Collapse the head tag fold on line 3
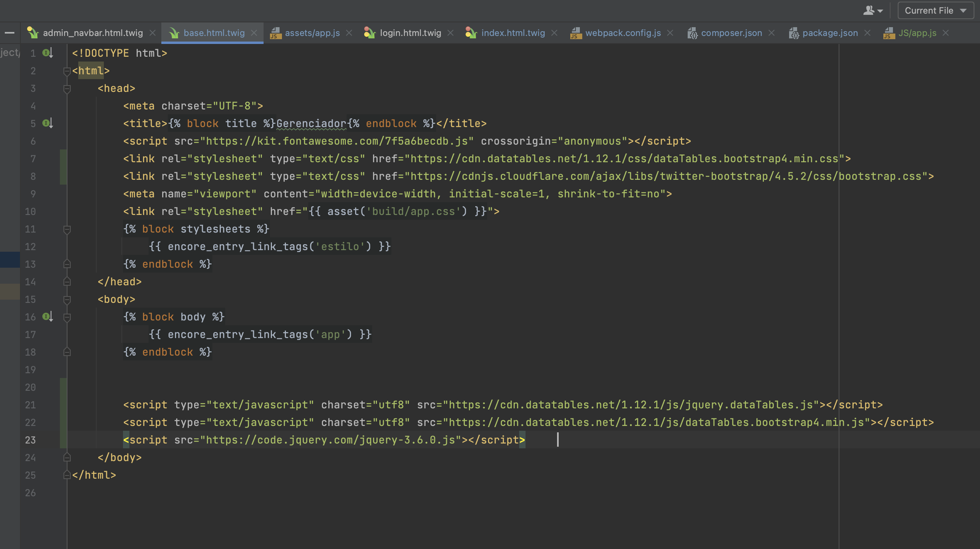 pyautogui.click(x=67, y=89)
